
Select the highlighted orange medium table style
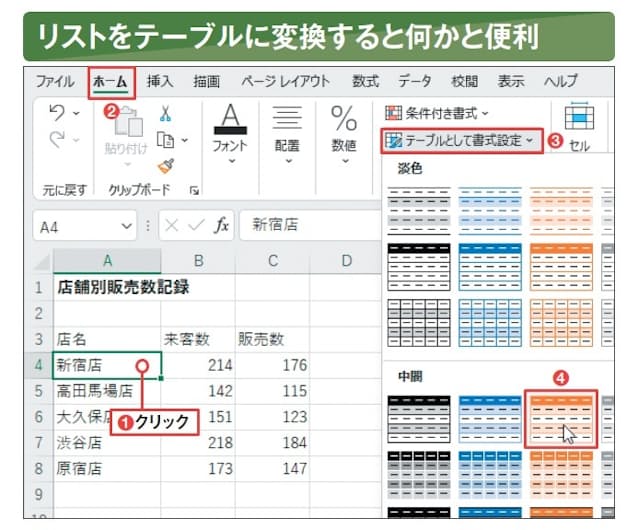(x=561, y=419)
